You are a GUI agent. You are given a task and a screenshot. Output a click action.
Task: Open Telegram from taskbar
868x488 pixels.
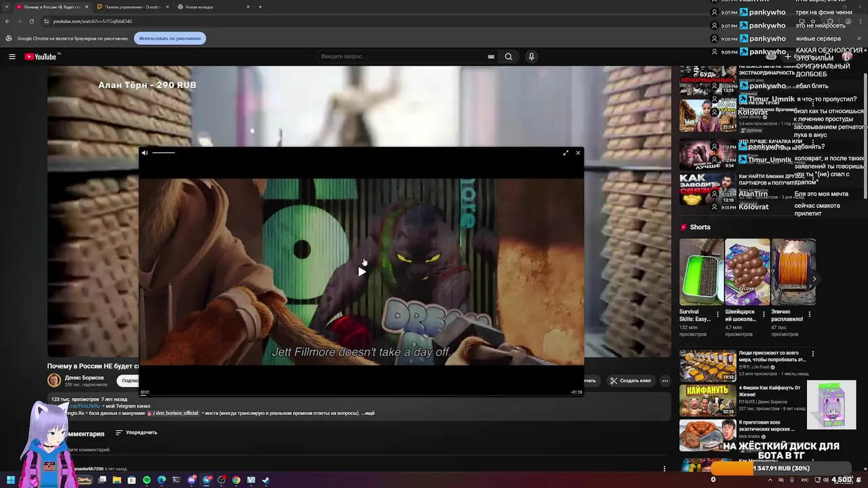tap(207, 480)
